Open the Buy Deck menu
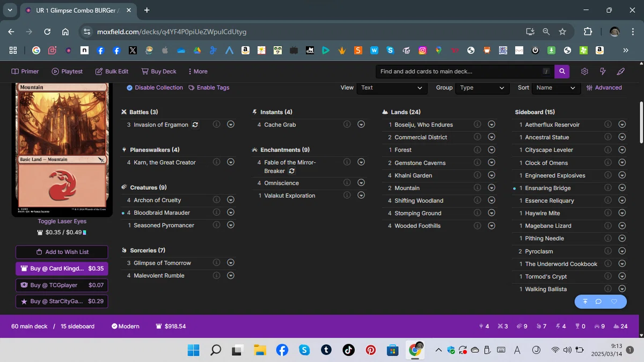 pyautogui.click(x=159, y=71)
